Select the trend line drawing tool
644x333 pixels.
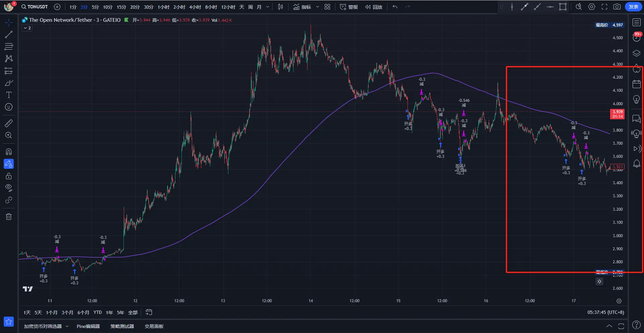click(x=9, y=35)
